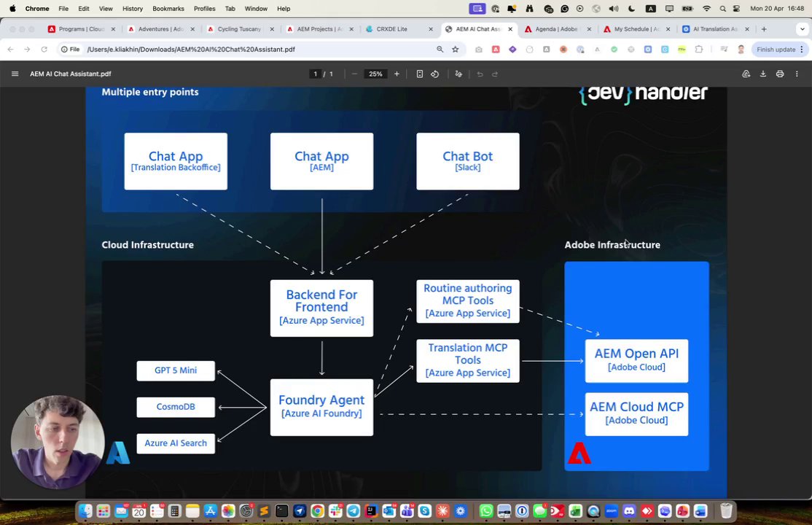Switch to the Programs | Cloud tab
The height and width of the screenshot is (525, 812).
click(x=82, y=29)
